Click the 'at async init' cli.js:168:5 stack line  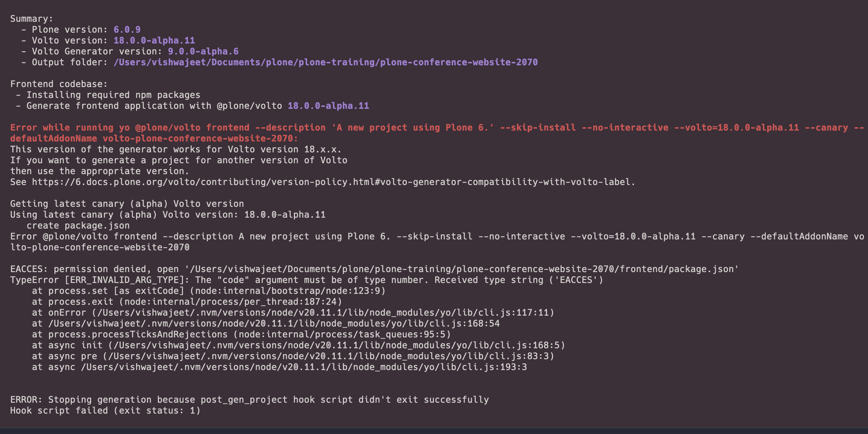point(298,345)
